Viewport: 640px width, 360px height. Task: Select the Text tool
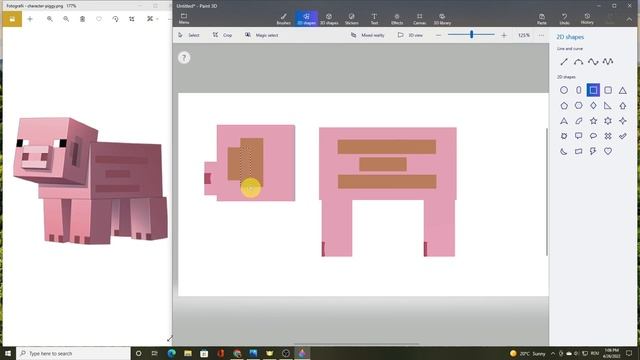374,19
